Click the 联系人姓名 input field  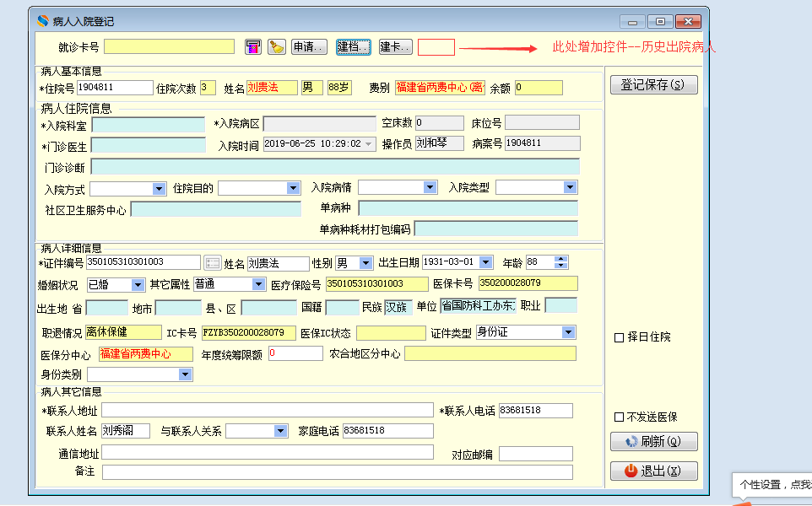pyautogui.click(x=125, y=430)
